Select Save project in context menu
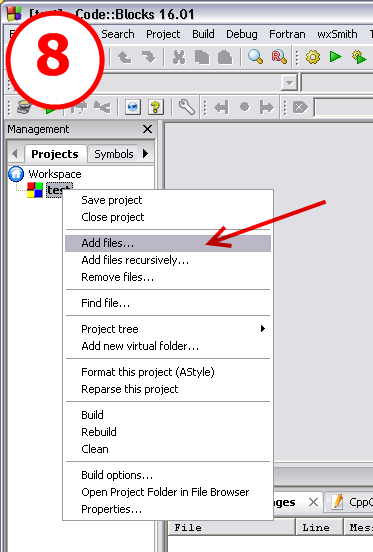This screenshot has height=552, width=373. coord(168,200)
